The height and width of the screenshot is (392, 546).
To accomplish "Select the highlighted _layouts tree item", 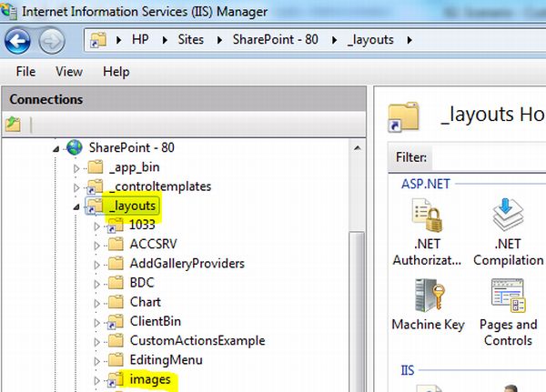I will 132,206.
